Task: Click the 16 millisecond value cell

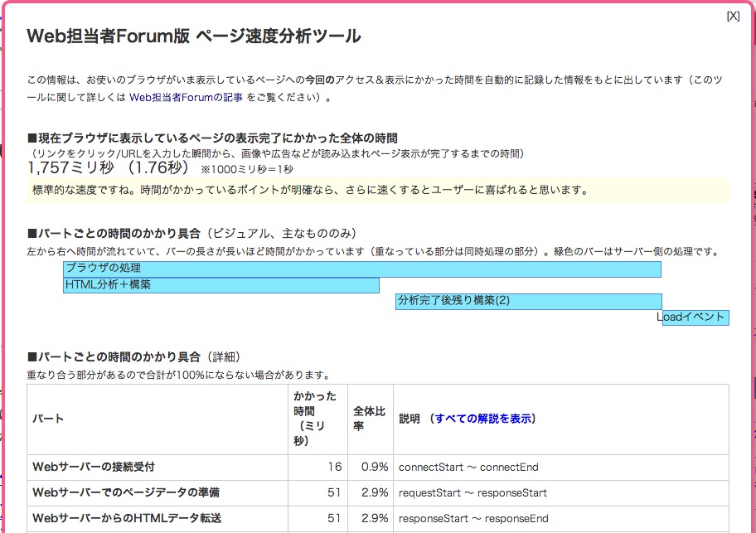Action: (x=334, y=467)
